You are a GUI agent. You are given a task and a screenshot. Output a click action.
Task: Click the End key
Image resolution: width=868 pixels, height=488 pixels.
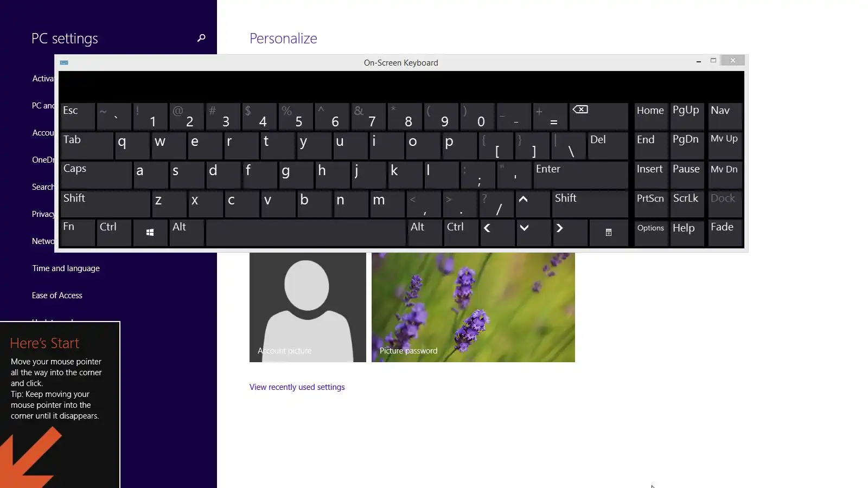(651, 145)
